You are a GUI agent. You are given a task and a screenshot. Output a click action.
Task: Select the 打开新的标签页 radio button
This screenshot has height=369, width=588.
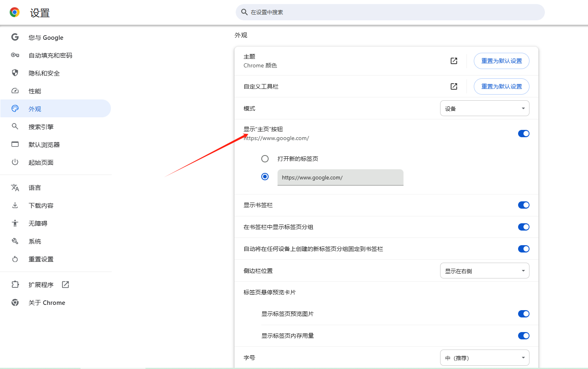265,159
